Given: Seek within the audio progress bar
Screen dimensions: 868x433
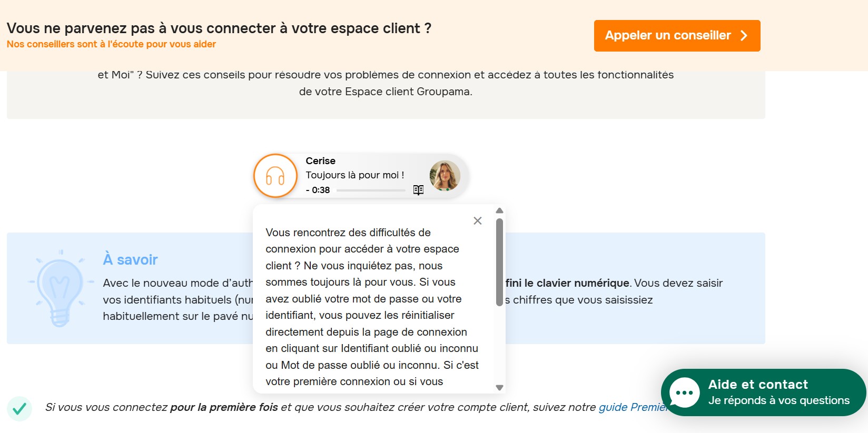Looking at the screenshot, I should 371,190.
